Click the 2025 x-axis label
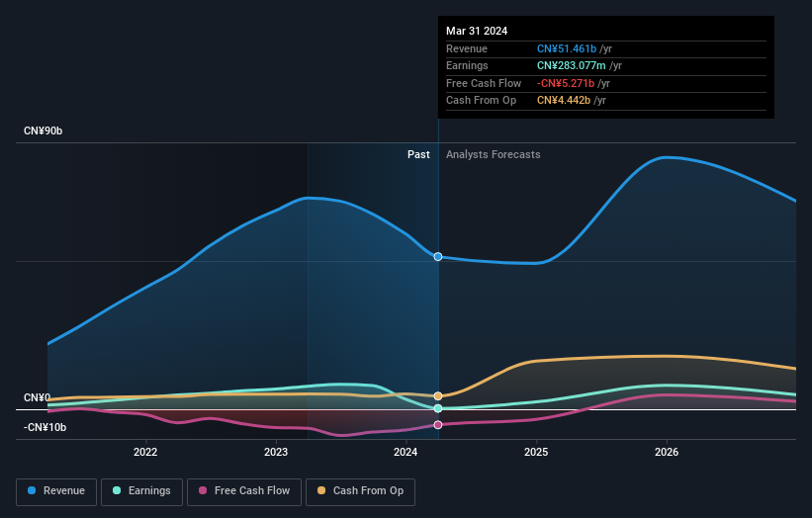Viewport: 812px width, 518px height. (x=536, y=452)
